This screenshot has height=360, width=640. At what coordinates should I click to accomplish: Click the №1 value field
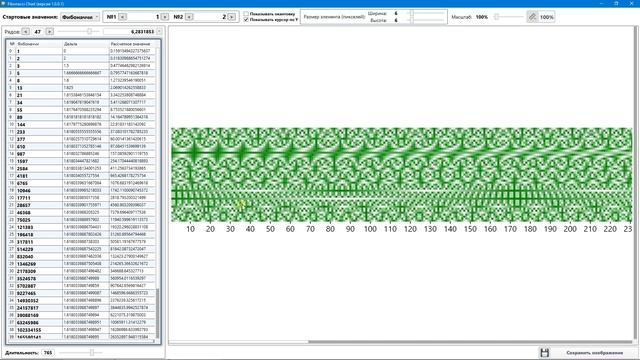(144, 17)
